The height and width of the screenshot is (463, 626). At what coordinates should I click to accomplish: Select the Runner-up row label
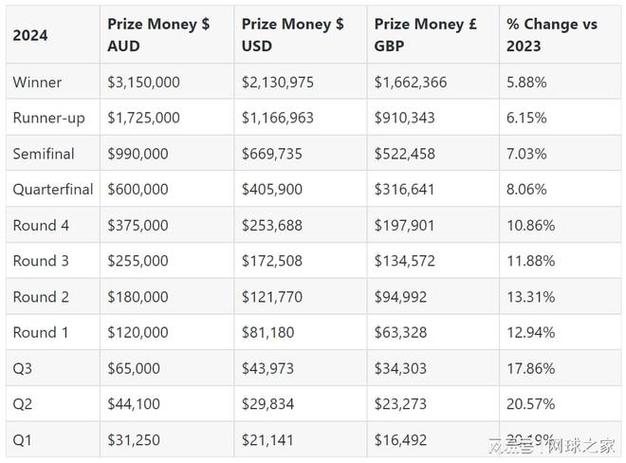coord(49,118)
